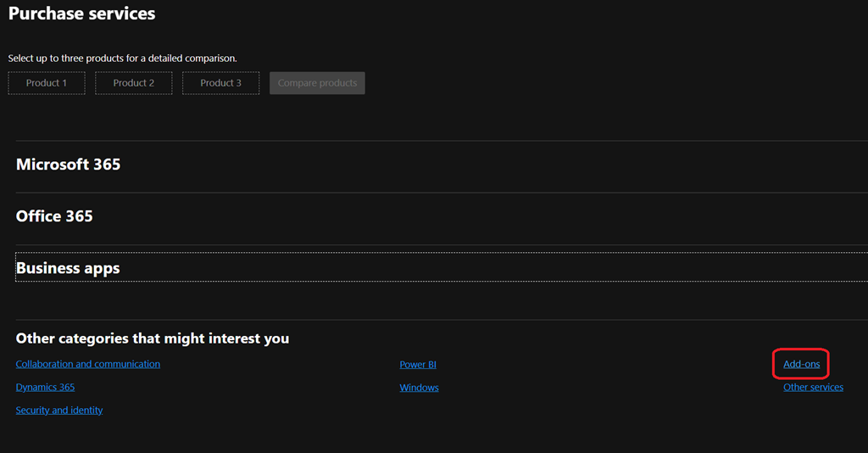The width and height of the screenshot is (868, 453).
Task: Click 'Other categories that might interest you' heading
Action: pos(153,338)
